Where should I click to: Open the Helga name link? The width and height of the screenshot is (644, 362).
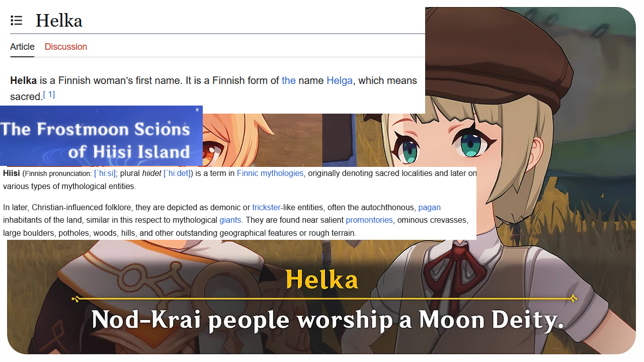tap(340, 80)
